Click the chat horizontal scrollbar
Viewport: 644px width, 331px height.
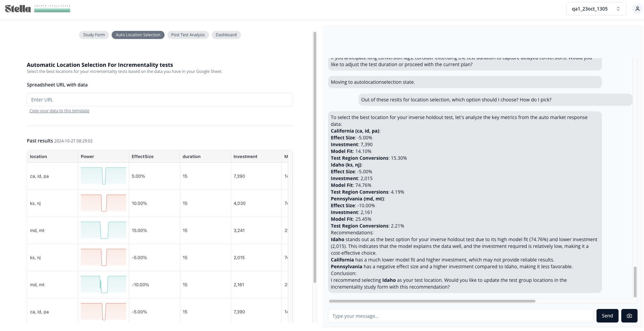pyautogui.click(x=432, y=301)
